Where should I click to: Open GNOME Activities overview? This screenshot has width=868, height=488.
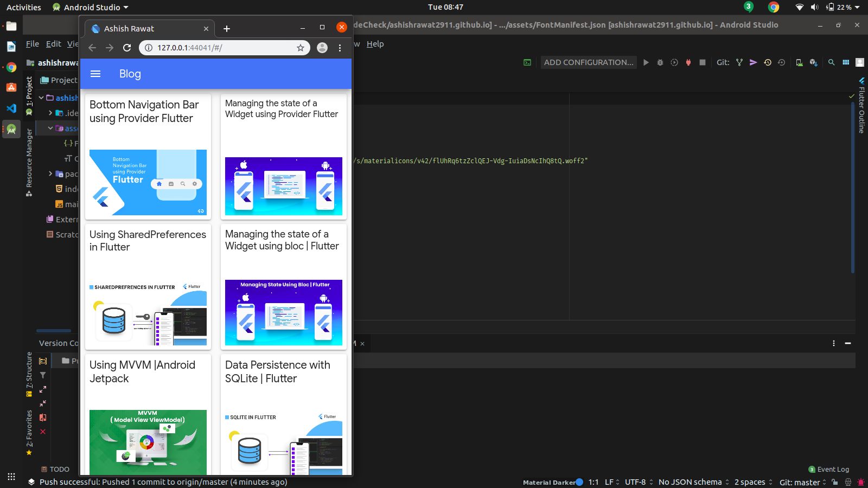24,7
